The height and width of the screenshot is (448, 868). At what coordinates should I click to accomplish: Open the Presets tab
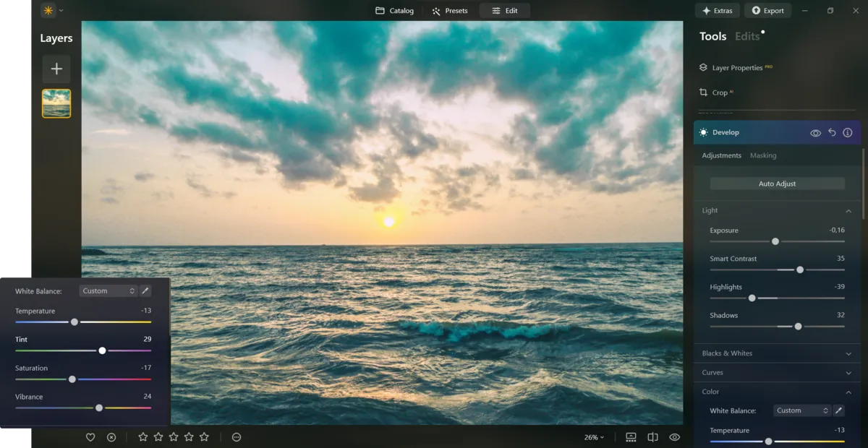coord(450,11)
